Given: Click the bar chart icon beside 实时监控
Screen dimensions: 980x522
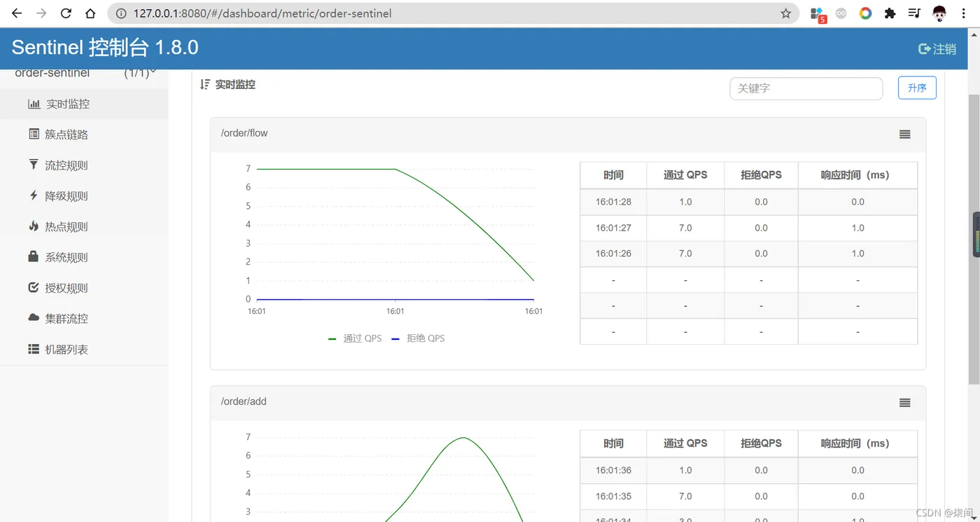Looking at the screenshot, I should click(34, 104).
